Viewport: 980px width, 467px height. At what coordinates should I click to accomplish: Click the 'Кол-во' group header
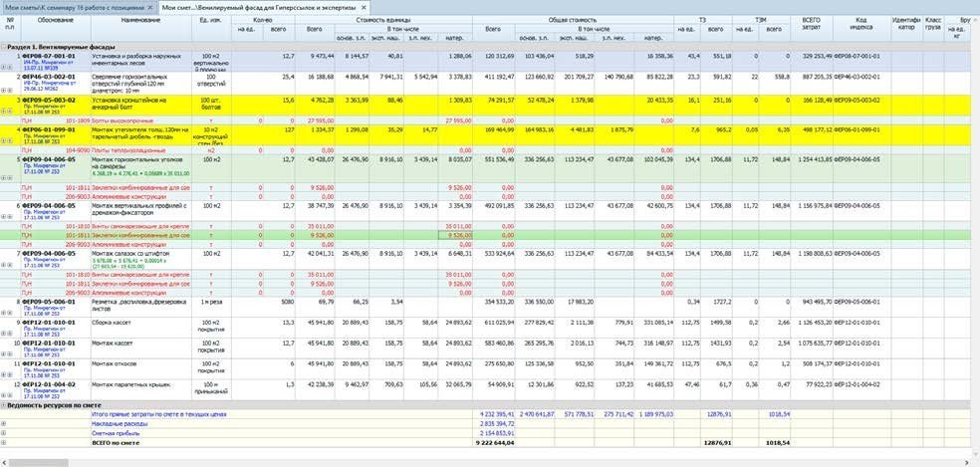pyautogui.click(x=263, y=20)
